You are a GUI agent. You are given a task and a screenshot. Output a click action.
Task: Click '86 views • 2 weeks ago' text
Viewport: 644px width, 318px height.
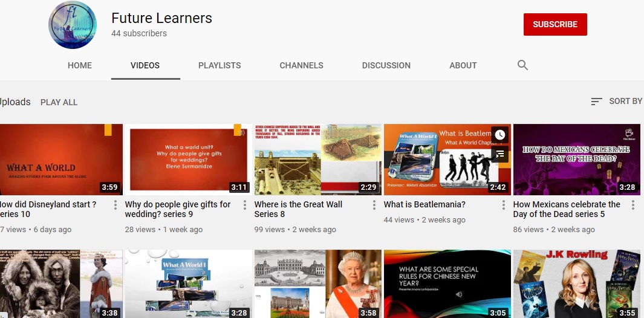(554, 229)
